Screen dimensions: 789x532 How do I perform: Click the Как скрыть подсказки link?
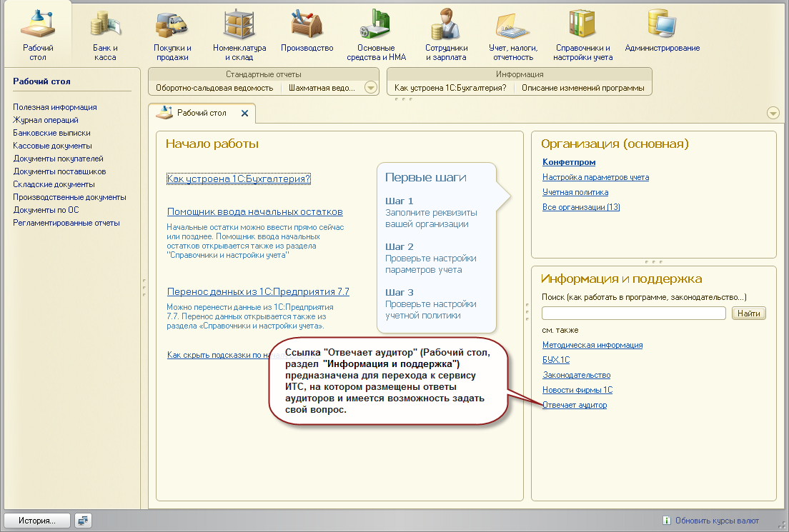(219, 355)
